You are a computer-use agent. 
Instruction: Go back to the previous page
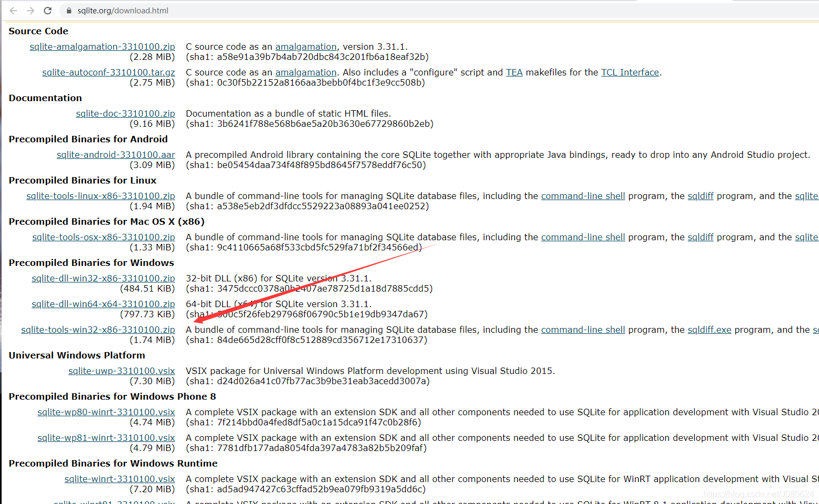(13, 11)
